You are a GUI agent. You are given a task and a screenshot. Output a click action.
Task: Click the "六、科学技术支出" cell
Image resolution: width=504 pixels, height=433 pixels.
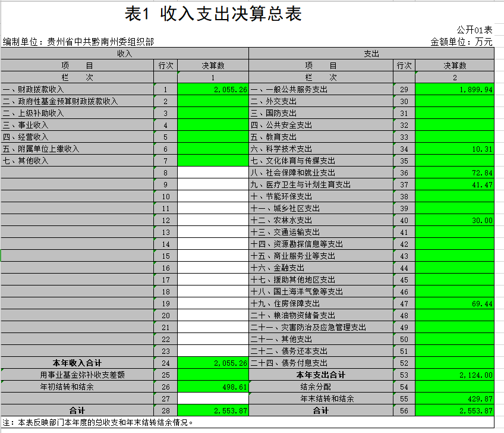click(x=321, y=149)
